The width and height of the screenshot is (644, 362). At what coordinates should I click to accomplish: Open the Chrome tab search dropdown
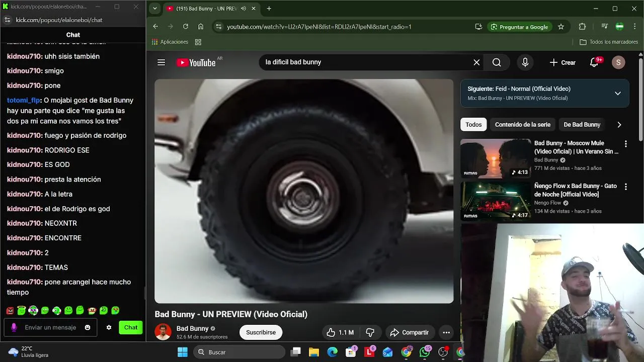pos(154,9)
